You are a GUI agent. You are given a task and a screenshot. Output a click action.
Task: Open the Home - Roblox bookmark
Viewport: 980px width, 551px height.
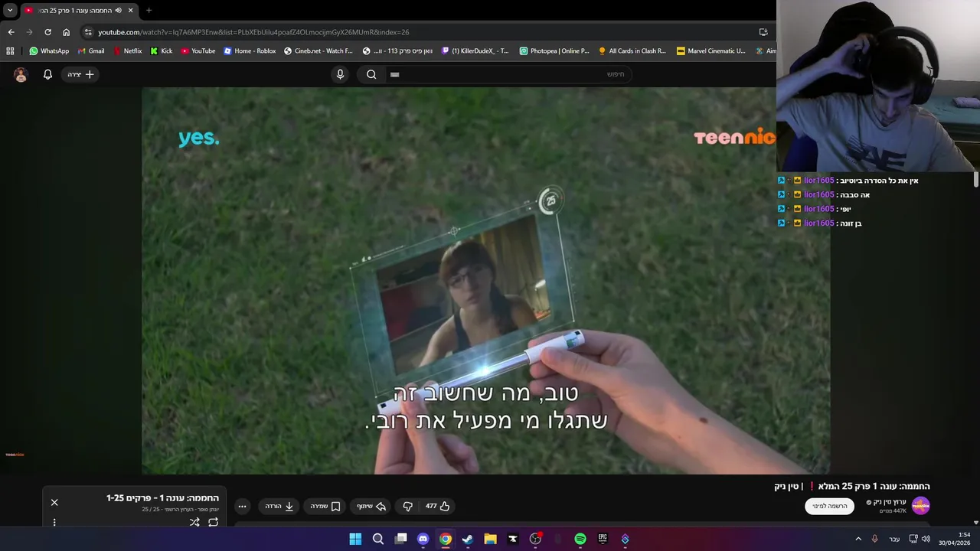point(250,51)
